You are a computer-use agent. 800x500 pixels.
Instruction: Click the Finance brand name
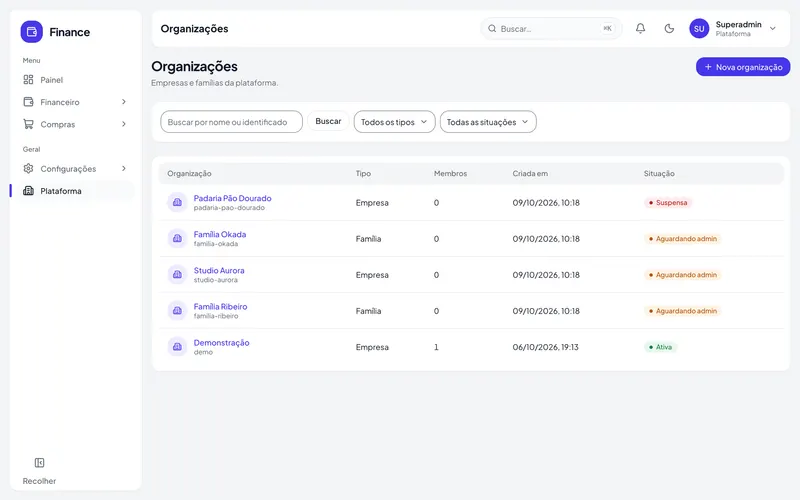tap(69, 32)
